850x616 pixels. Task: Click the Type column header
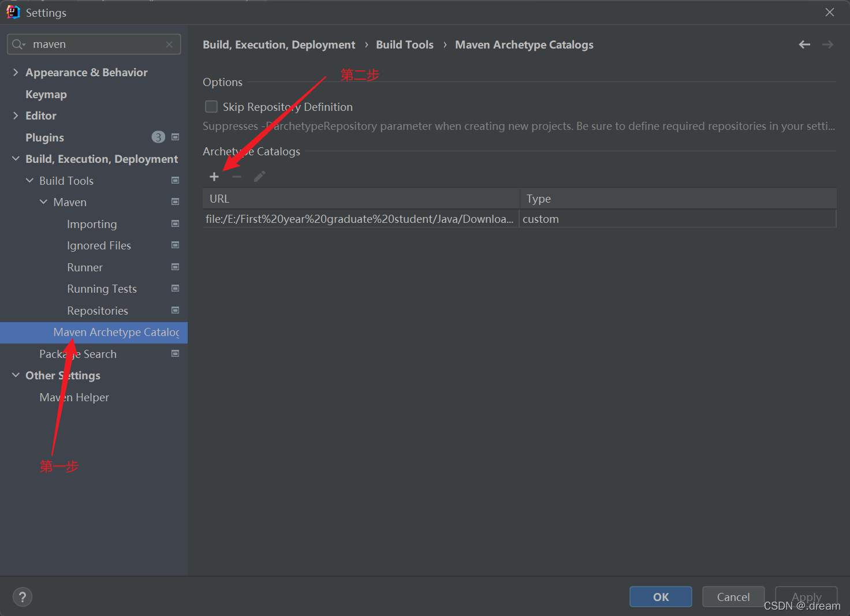coord(678,199)
